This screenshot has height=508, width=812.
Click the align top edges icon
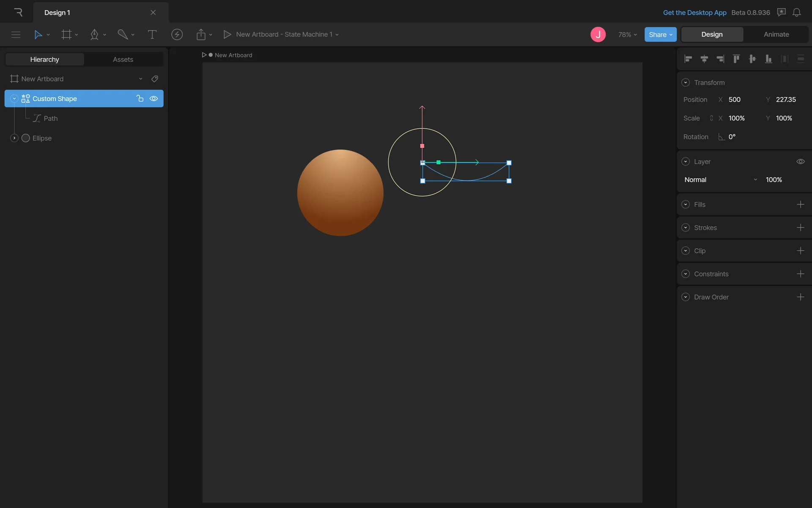(x=736, y=59)
